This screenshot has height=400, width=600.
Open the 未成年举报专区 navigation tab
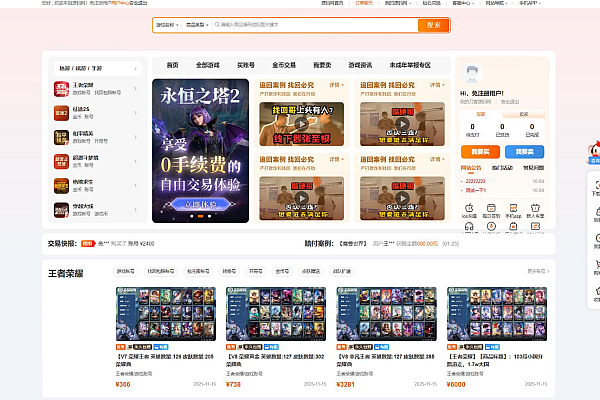[x=410, y=65]
